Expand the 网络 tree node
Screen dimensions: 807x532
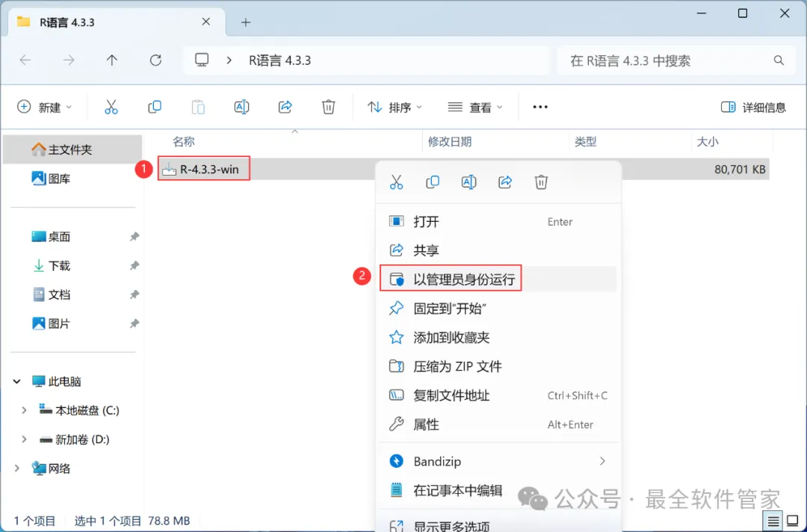click(17, 468)
